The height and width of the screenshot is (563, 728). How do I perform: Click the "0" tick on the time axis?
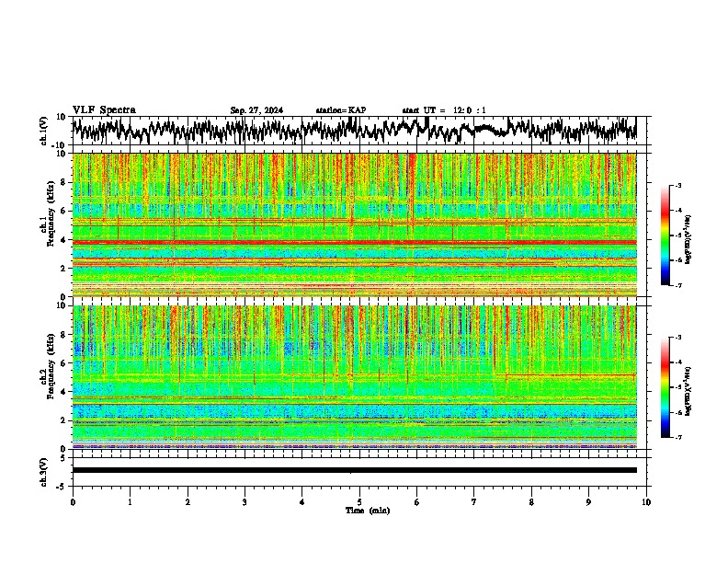click(73, 502)
